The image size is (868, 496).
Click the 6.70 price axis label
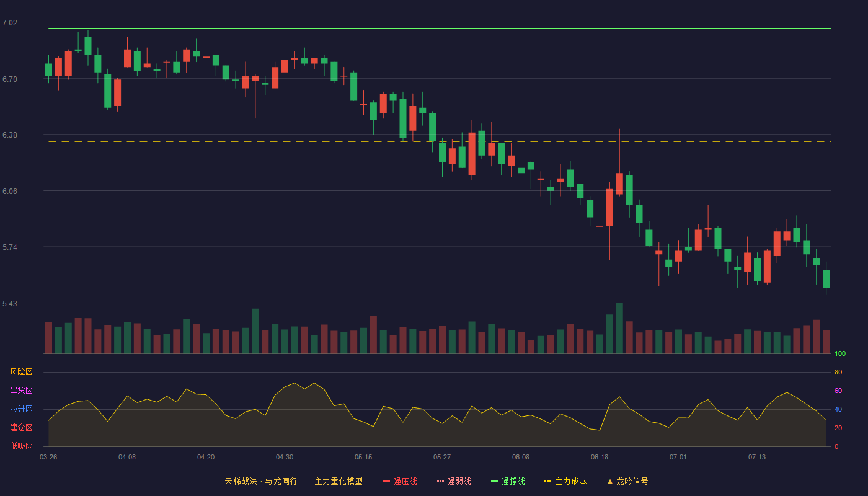point(10,79)
